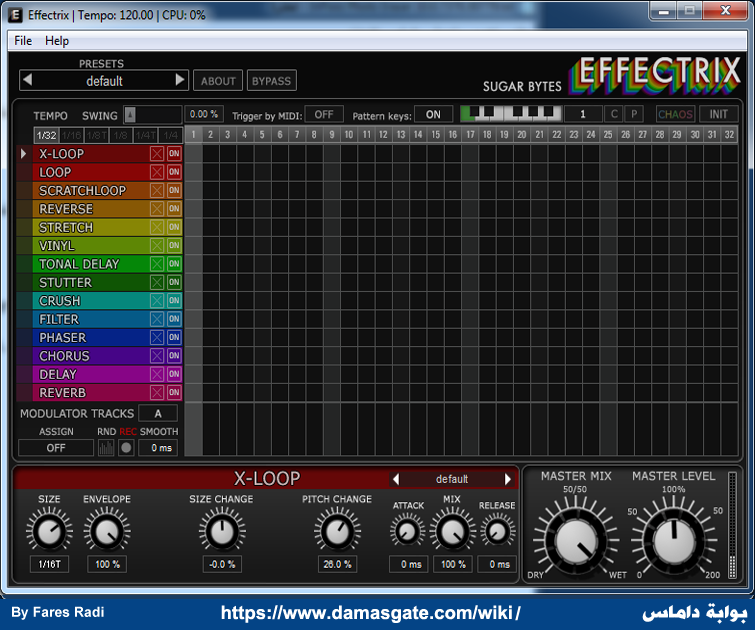Click the INIT button

pos(718,114)
